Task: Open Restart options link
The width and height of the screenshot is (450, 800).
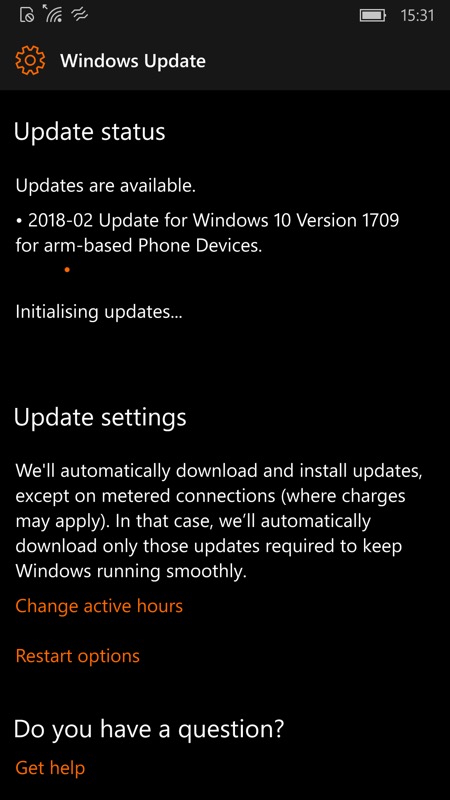Action: pyautogui.click(x=78, y=656)
